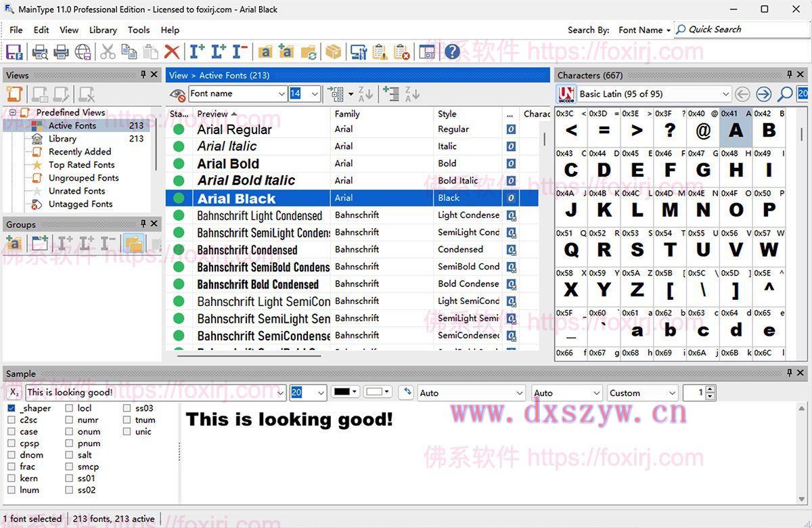This screenshot has height=528, width=812.
Task: Select character cell 0x40 @
Action: [703, 127]
